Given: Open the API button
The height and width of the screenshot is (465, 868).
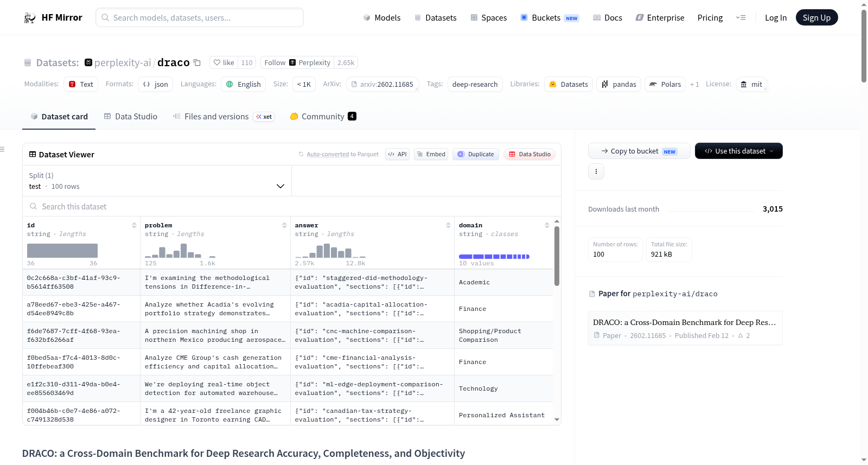Looking at the screenshot, I should (x=397, y=154).
